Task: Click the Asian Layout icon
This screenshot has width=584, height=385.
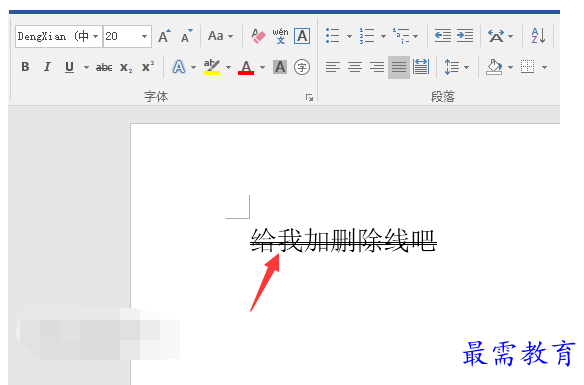Action: [496, 36]
